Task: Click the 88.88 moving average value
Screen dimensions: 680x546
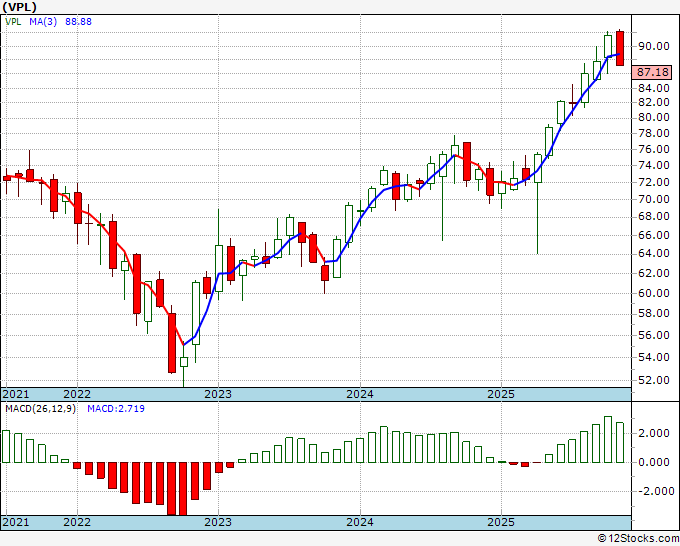Action: coord(78,21)
